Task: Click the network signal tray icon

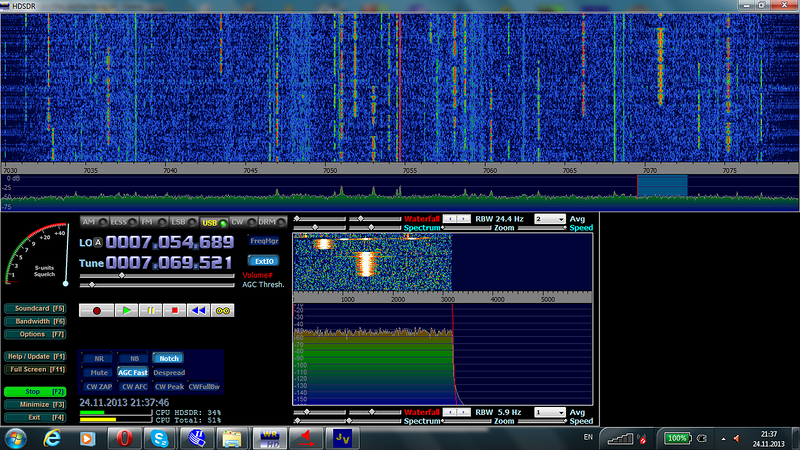Action: pos(621,438)
